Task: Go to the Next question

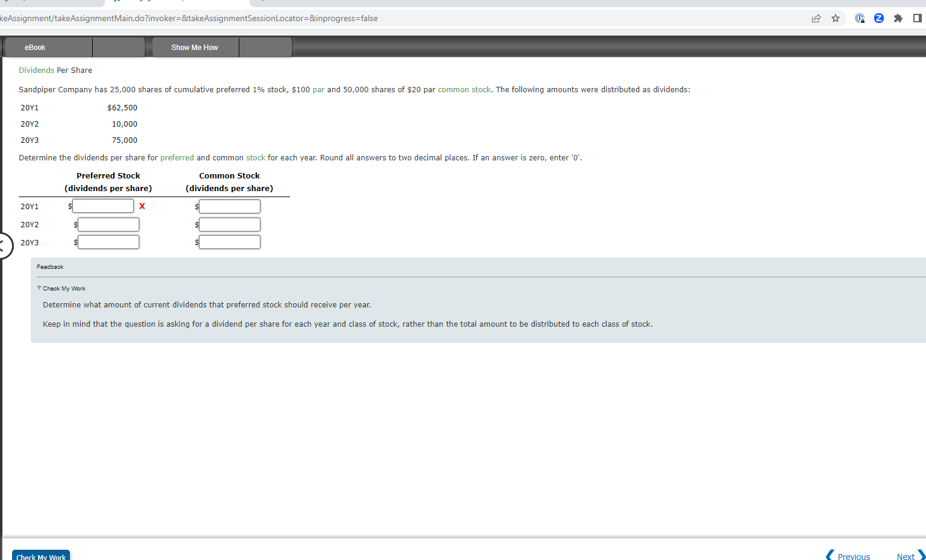Action: point(910,556)
